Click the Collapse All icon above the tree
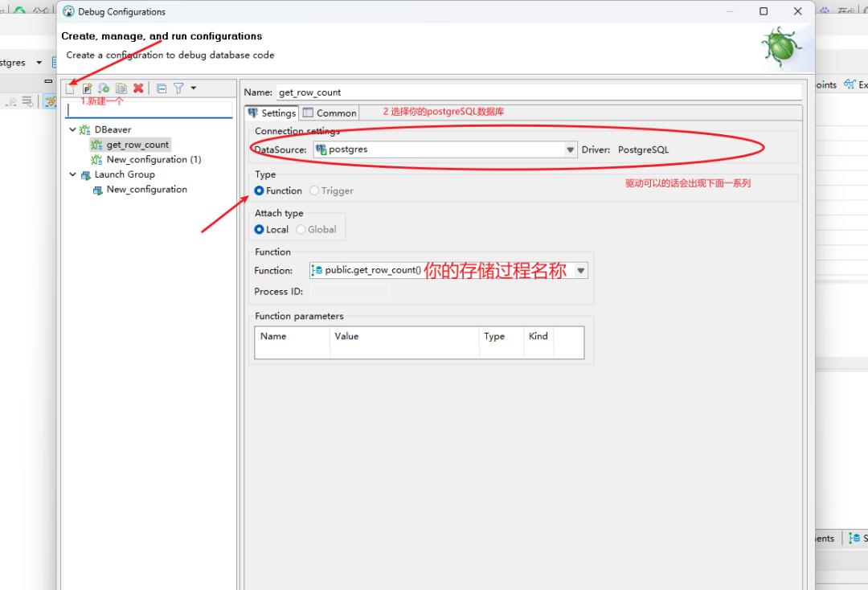The width and height of the screenshot is (868, 590). coord(161,88)
